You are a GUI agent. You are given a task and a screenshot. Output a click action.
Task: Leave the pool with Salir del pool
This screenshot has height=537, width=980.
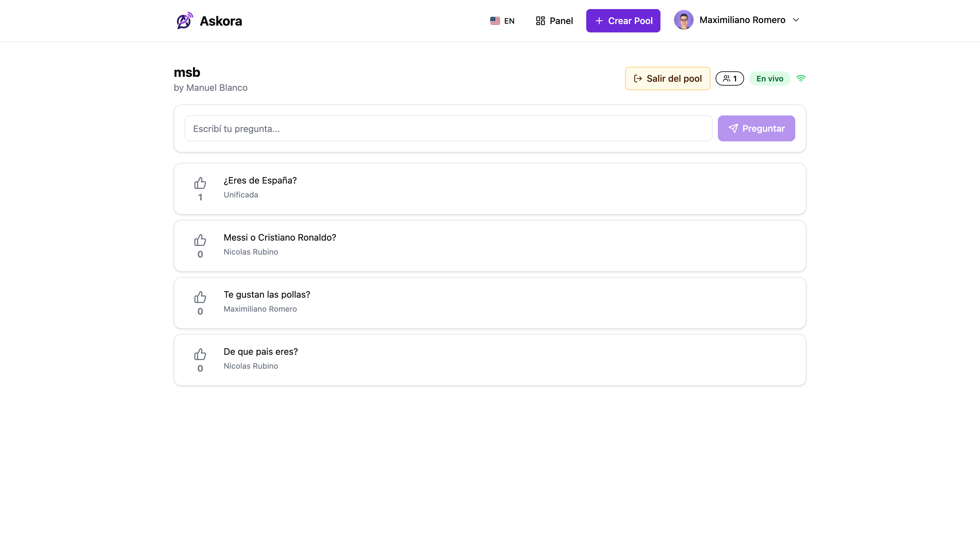667,78
